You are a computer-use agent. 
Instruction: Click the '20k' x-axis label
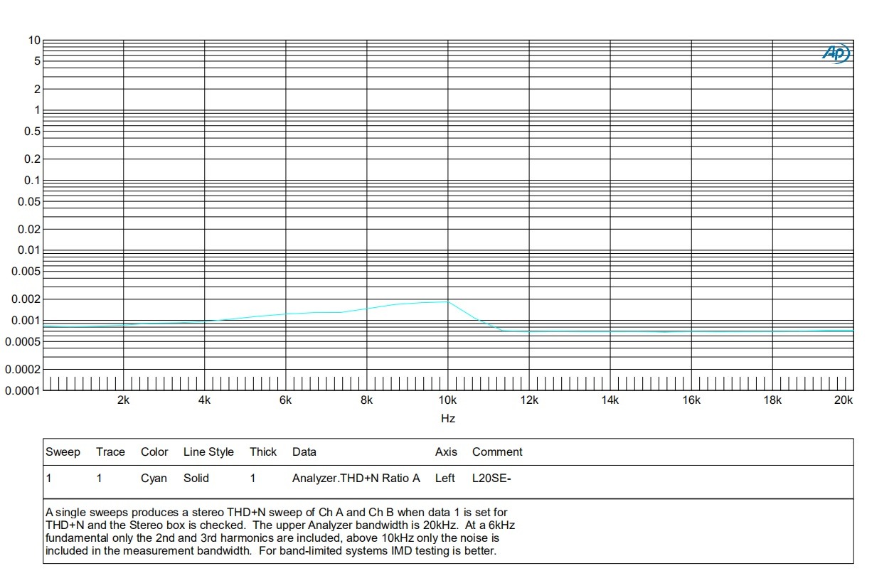click(x=844, y=400)
